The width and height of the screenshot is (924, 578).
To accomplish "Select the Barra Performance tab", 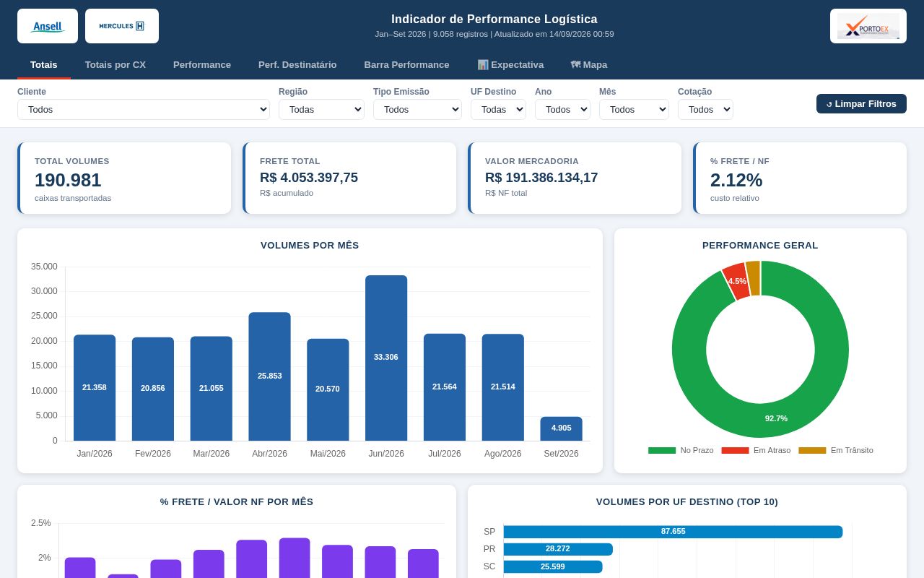I will point(406,64).
